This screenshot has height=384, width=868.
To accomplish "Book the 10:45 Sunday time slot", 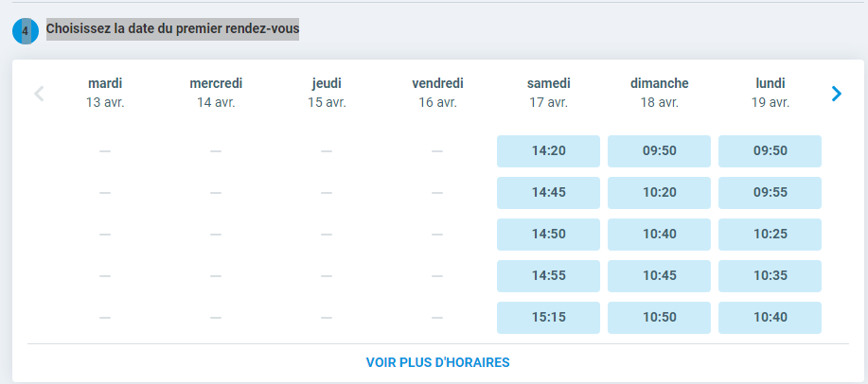I will [659, 275].
